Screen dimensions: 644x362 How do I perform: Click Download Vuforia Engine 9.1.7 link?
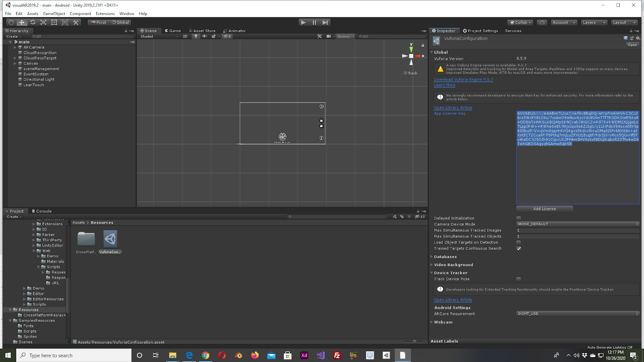click(x=463, y=80)
